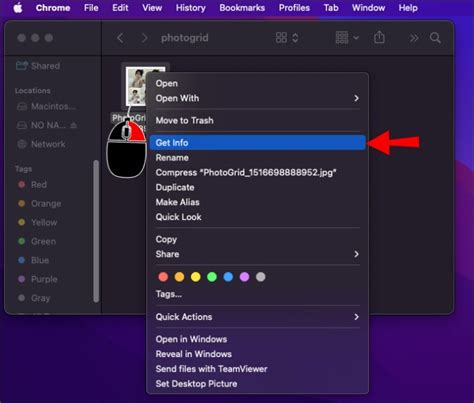Apply gray tag color dot
Viewport: 474px width, 403px height.
pyautogui.click(x=261, y=277)
